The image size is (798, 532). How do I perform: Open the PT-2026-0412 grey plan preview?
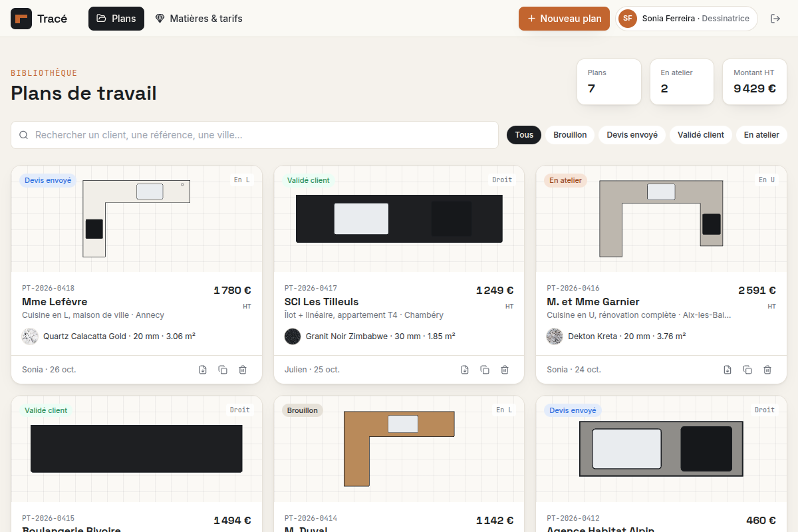click(661, 449)
